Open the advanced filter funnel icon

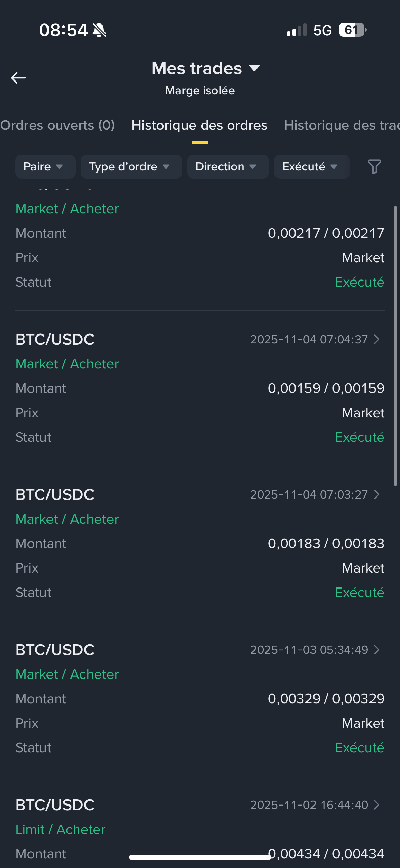[374, 167]
